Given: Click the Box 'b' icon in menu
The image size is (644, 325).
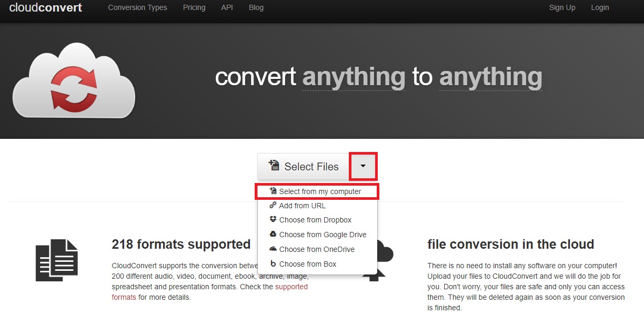Looking at the screenshot, I should (x=273, y=263).
